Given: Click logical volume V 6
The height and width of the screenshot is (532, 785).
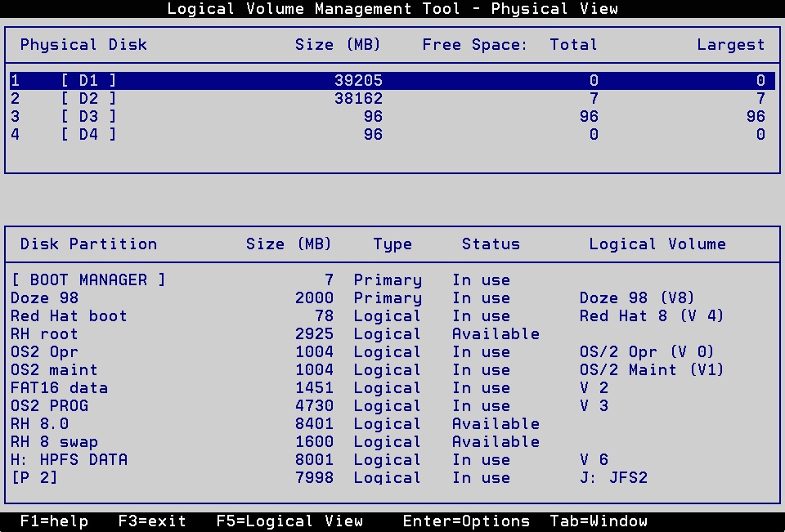Looking at the screenshot, I should (x=594, y=460).
